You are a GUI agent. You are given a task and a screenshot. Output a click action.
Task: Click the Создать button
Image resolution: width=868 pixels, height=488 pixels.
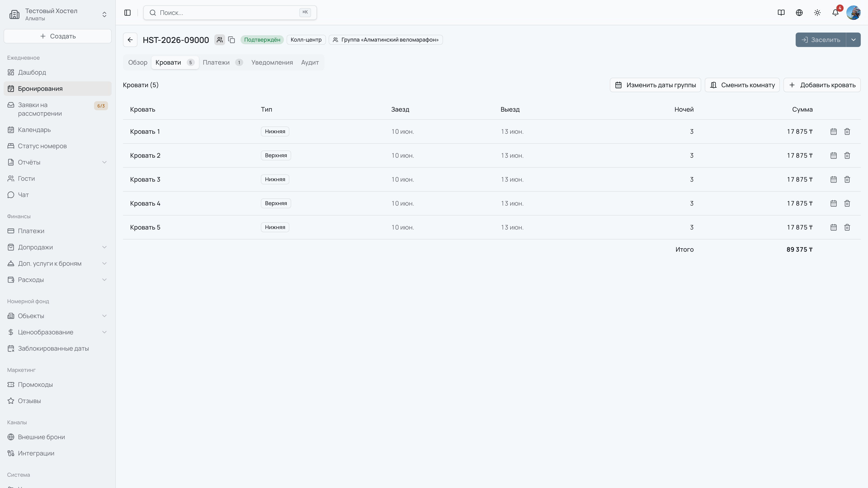[x=58, y=36]
